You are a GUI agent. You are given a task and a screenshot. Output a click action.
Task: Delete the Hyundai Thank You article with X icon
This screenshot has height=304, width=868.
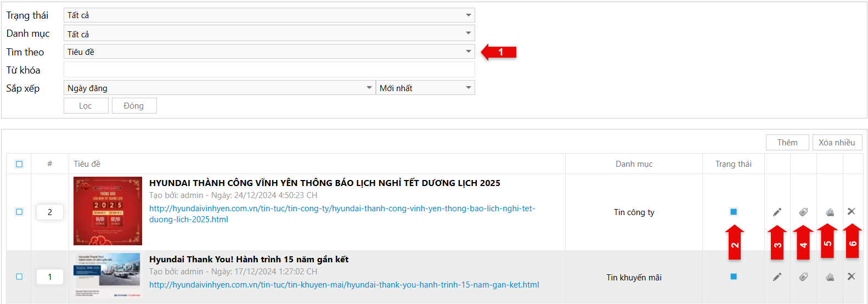click(852, 277)
